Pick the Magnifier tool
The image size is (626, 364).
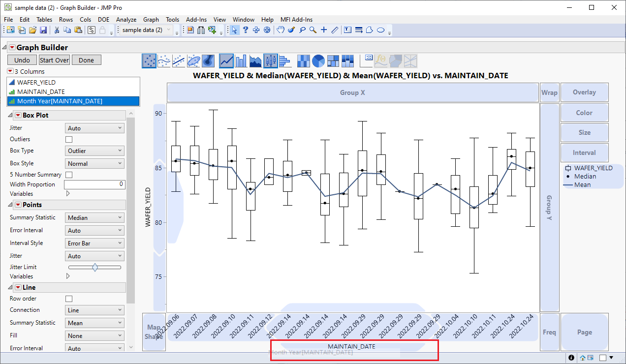313,30
